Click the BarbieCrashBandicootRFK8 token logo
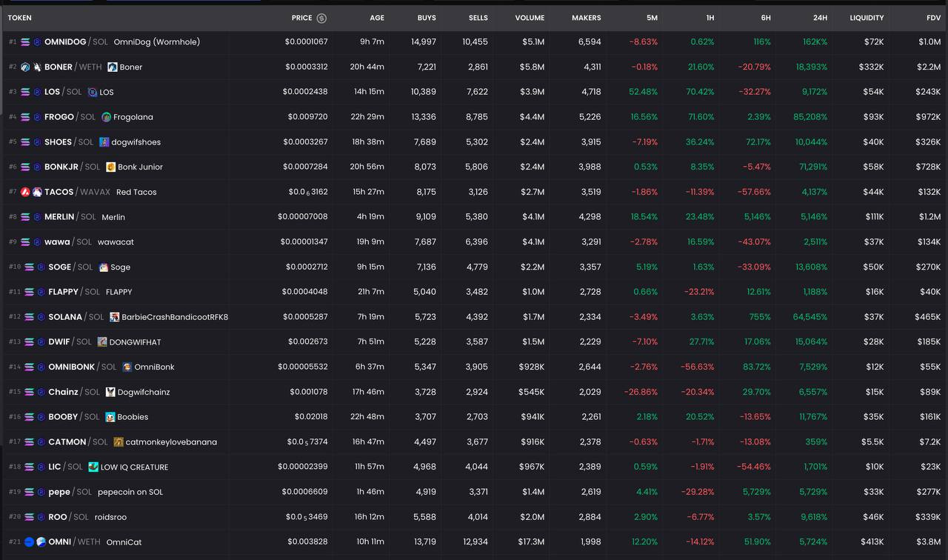 [x=115, y=317]
